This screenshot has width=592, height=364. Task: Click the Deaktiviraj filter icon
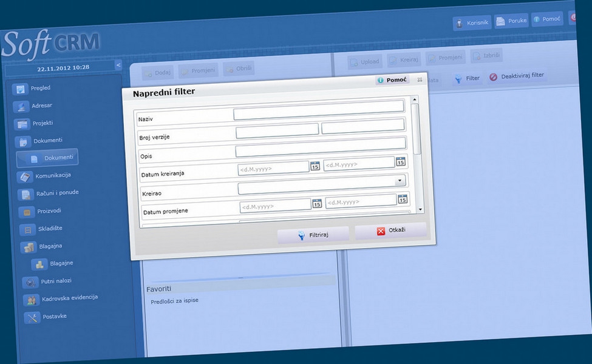pyautogui.click(x=493, y=77)
